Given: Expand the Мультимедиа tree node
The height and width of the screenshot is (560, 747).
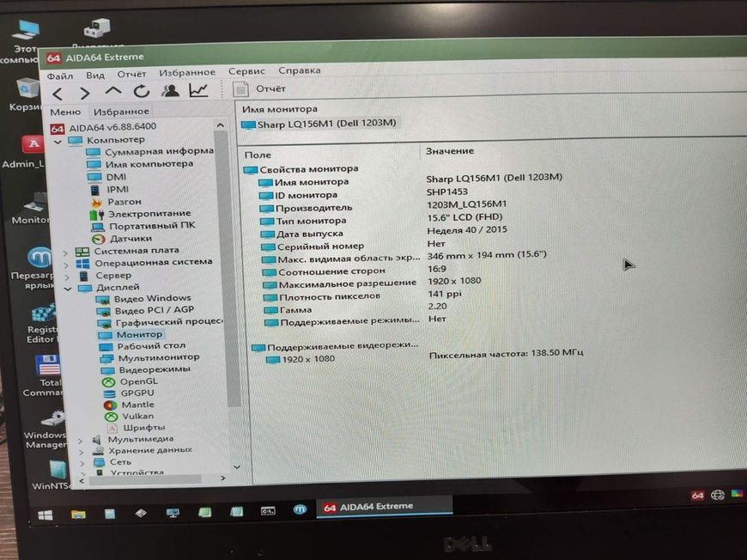Looking at the screenshot, I should tap(81, 441).
